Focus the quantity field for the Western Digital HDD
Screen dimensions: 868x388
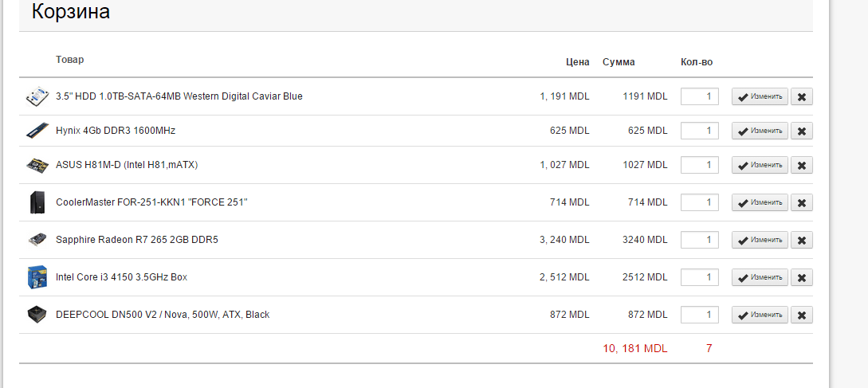click(x=700, y=96)
